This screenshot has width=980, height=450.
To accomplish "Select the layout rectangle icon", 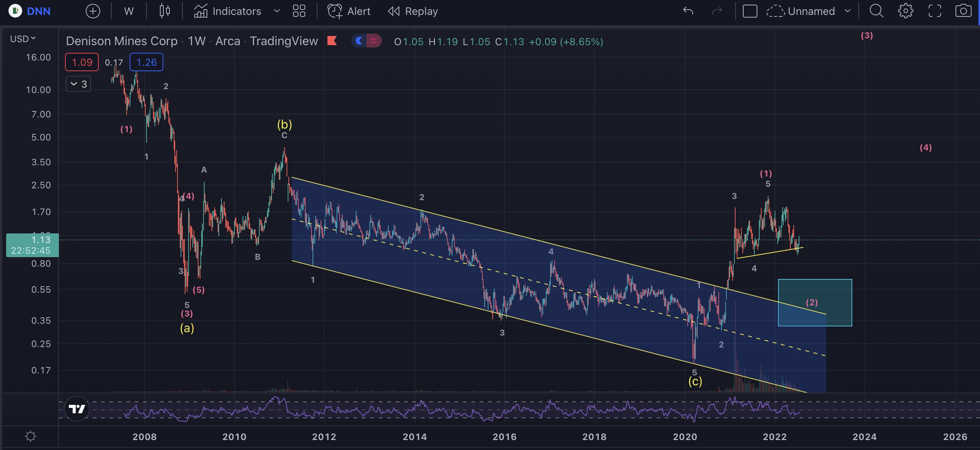I will click(x=750, y=11).
